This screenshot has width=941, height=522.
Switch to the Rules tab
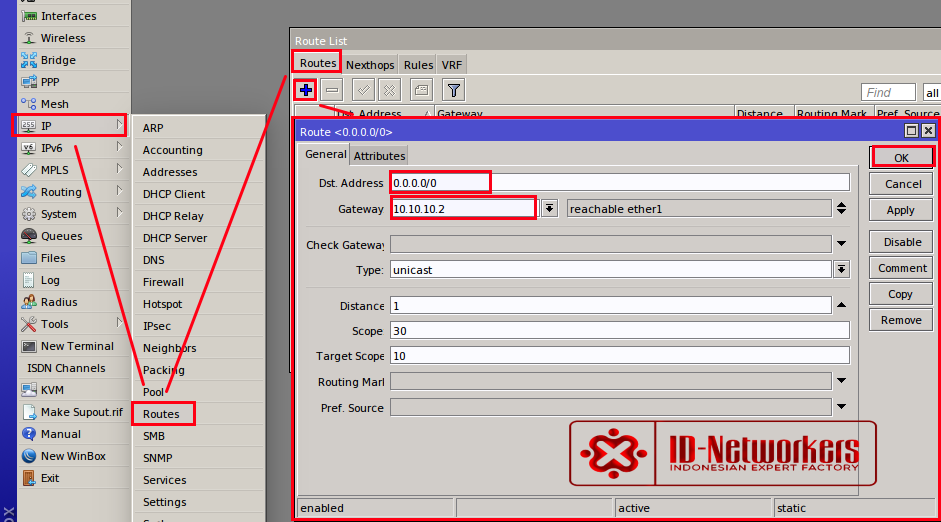tap(418, 65)
